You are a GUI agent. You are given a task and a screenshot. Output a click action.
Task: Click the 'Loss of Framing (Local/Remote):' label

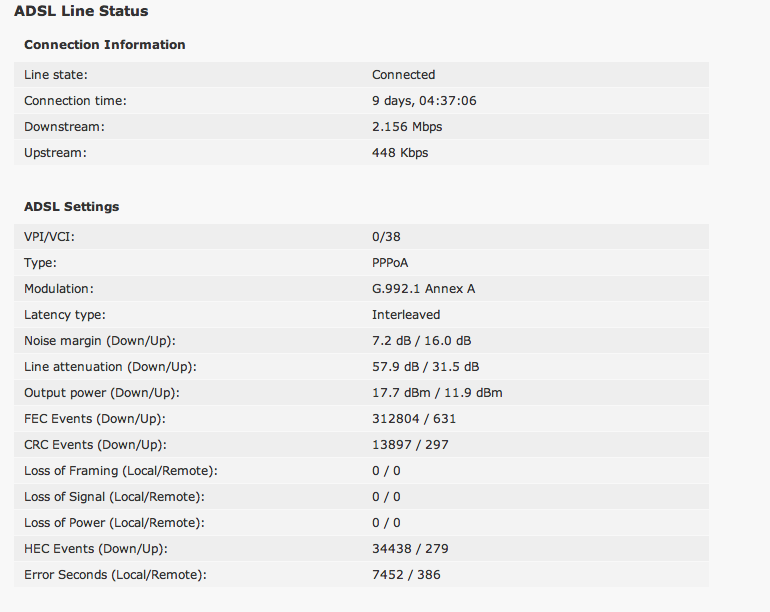pyautogui.click(x=121, y=471)
